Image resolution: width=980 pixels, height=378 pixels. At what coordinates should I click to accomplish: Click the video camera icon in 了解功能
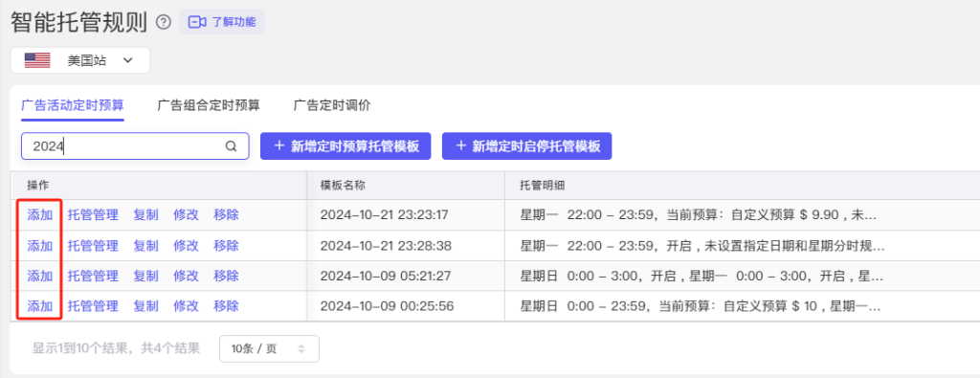tap(197, 23)
